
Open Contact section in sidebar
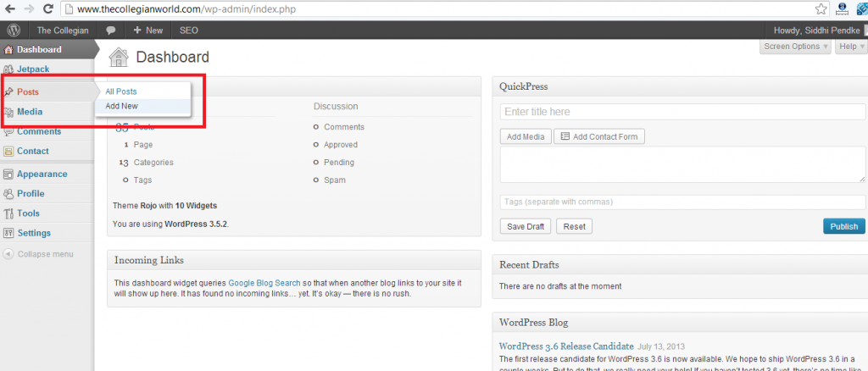[33, 151]
